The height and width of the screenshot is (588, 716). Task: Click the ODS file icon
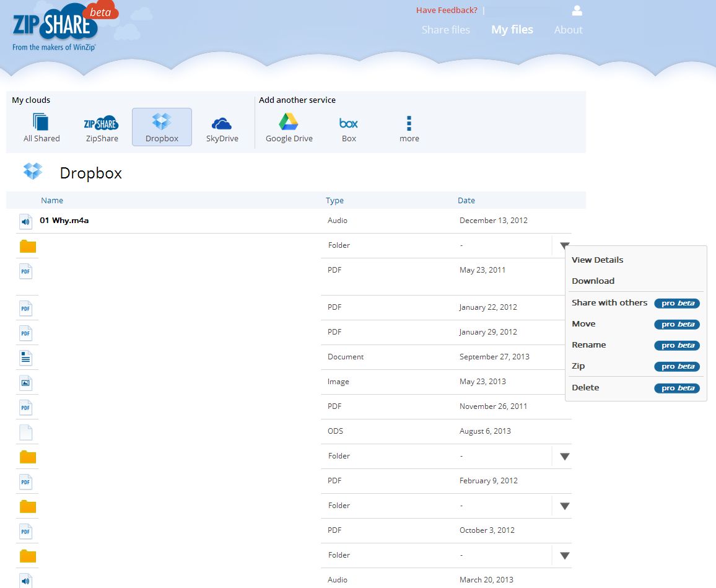25,432
